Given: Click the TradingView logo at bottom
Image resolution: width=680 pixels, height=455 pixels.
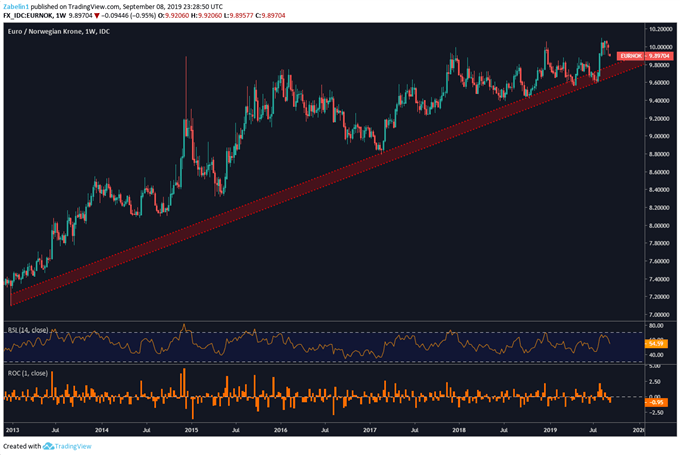Looking at the screenshot, I should tap(67, 446).
